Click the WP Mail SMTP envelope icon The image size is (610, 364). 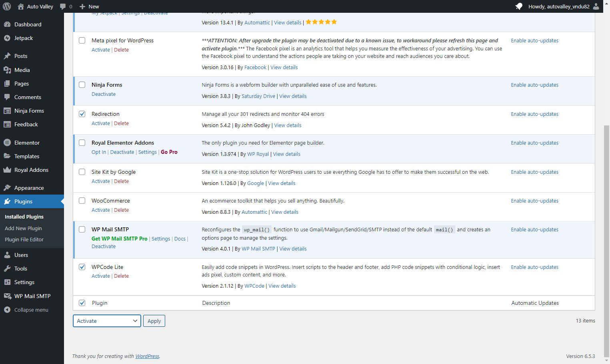pyautogui.click(x=7, y=296)
